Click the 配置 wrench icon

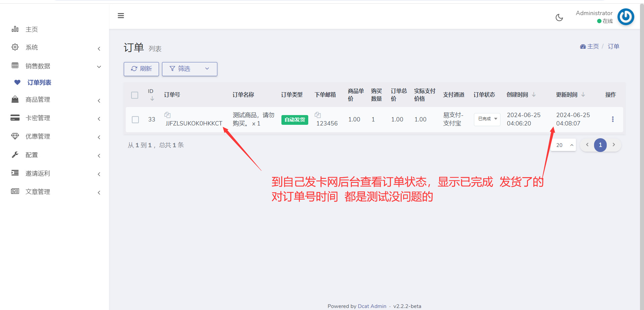15,155
